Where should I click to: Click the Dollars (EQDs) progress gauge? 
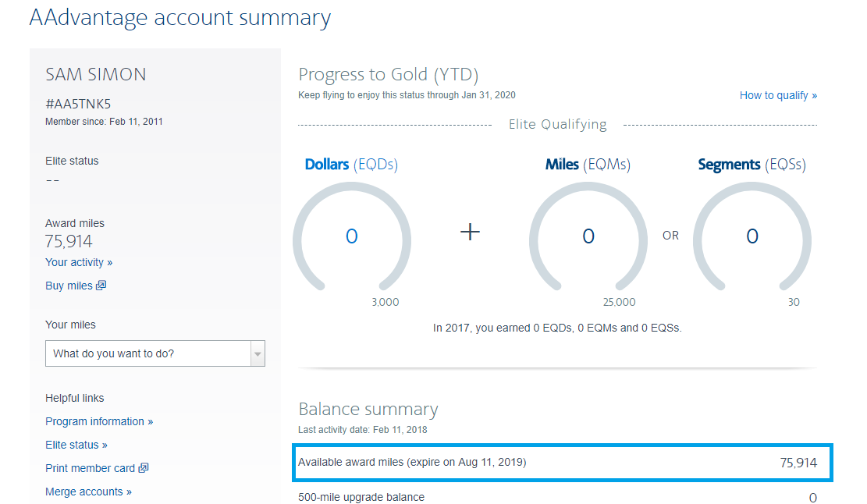pyautogui.click(x=352, y=236)
